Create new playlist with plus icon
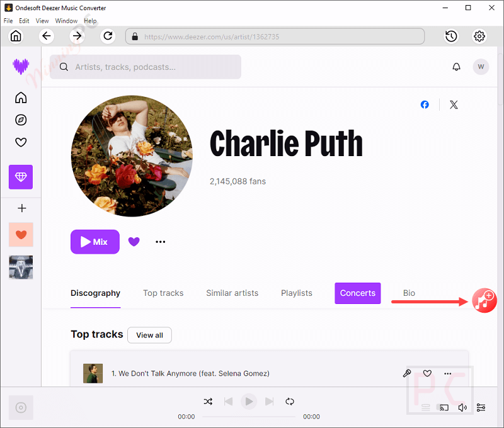The height and width of the screenshot is (428, 504). pyautogui.click(x=22, y=208)
